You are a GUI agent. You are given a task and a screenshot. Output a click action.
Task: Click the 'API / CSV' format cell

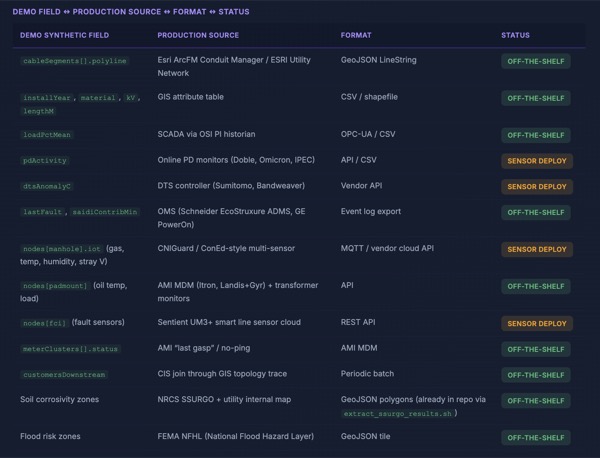coord(359,160)
